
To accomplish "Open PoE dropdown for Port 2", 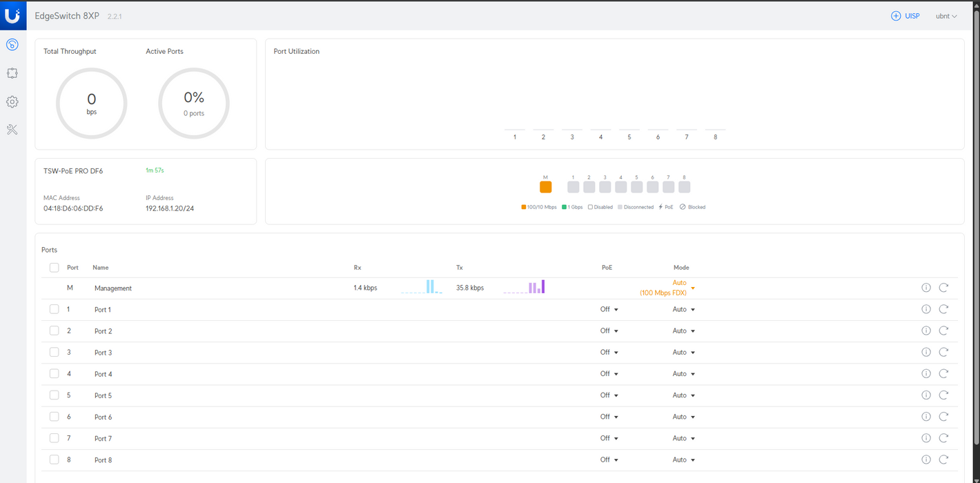I will (609, 331).
